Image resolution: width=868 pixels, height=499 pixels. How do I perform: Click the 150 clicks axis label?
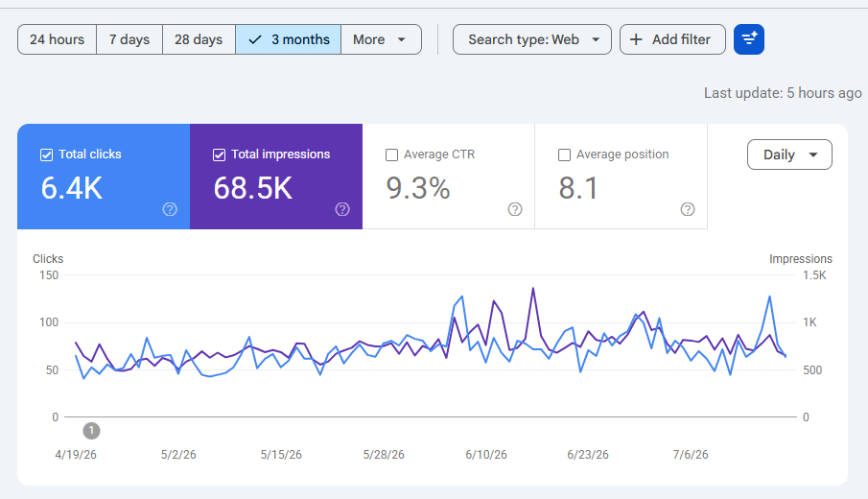tap(49, 275)
